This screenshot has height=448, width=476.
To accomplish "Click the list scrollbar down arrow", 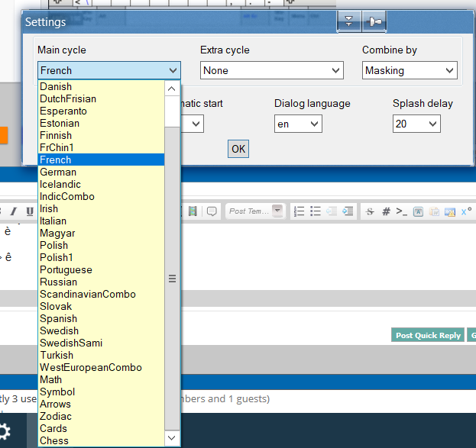I will click(x=171, y=437).
